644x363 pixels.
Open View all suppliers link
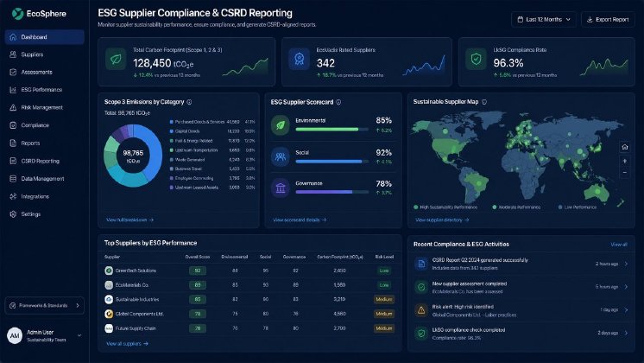tap(127, 344)
